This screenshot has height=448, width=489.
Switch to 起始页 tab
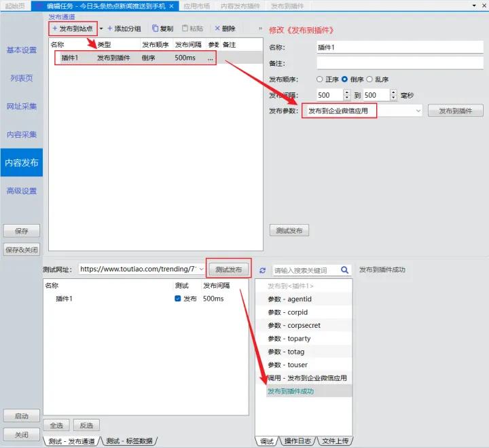pos(15,6)
